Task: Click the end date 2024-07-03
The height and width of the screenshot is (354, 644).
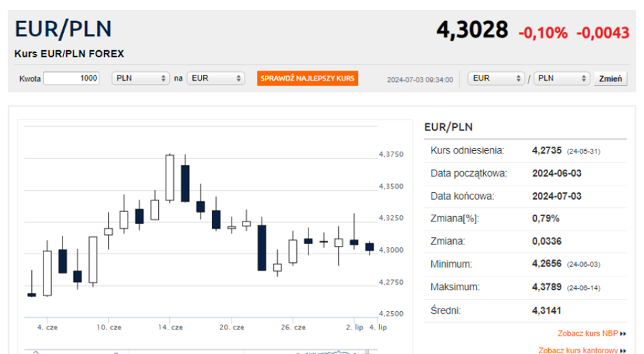Action: [556, 196]
